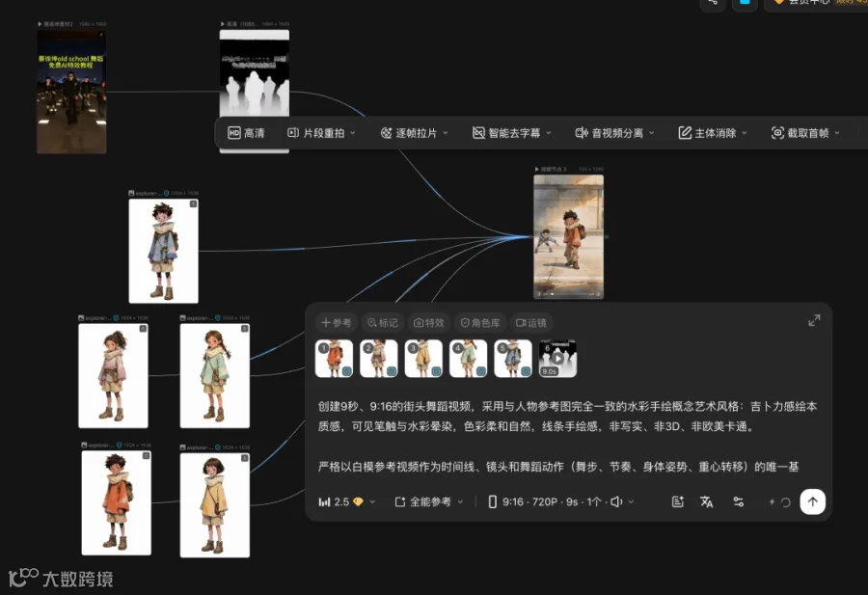Click the corner icon on yellow-coat girl image

(245, 458)
